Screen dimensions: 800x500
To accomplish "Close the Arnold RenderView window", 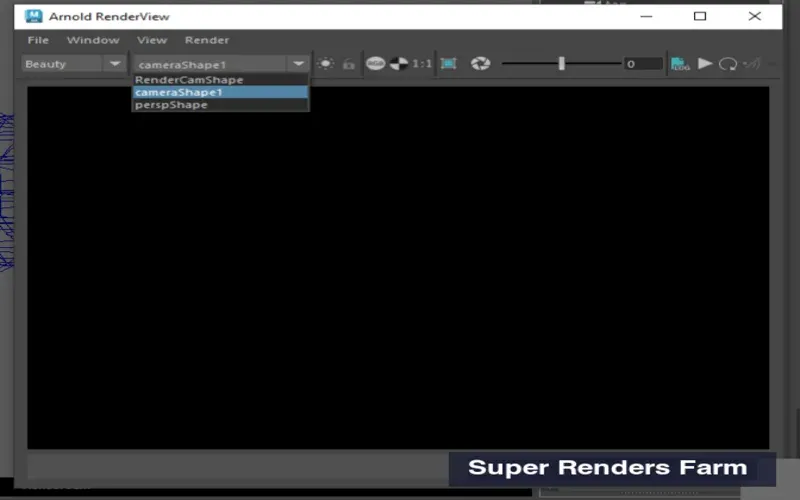I will 755,16.
